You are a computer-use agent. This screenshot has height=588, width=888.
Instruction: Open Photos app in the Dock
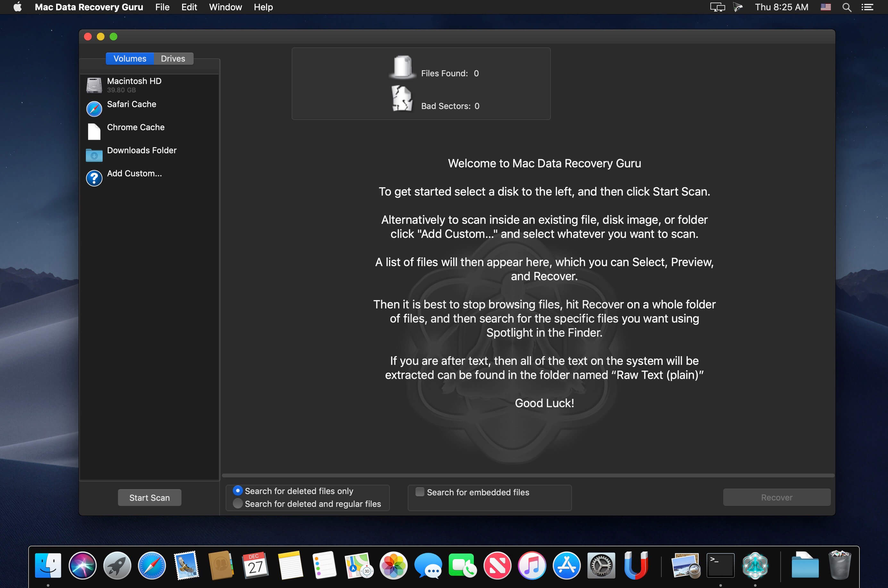pyautogui.click(x=393, y=566)
